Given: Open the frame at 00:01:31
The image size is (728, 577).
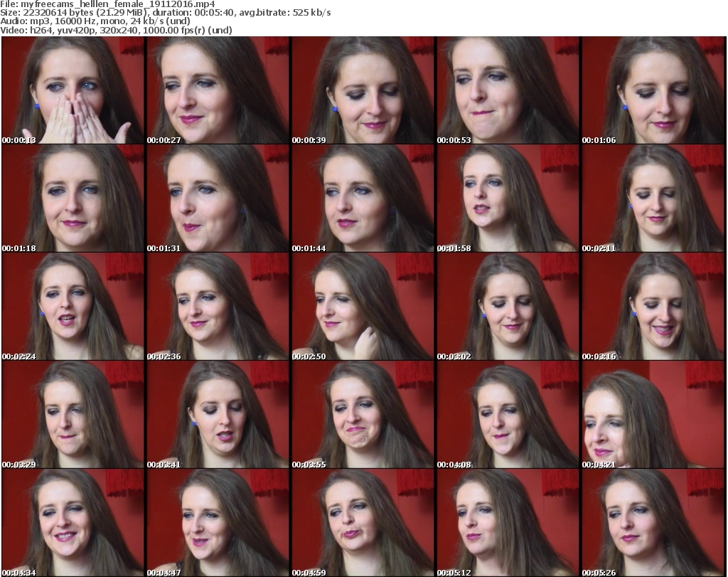Looking at the screenshot, I should point(218,198).
